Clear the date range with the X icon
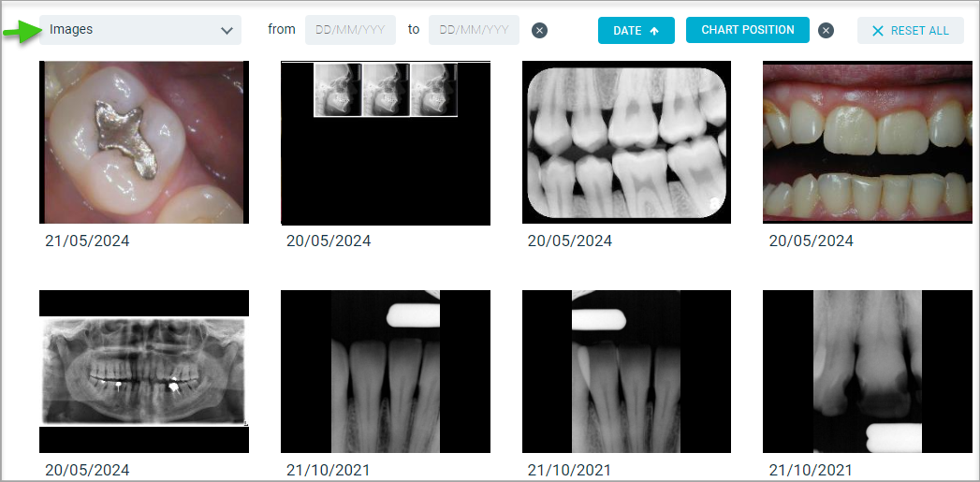Screen dimensions: 980x482 (x=539, y=30)
